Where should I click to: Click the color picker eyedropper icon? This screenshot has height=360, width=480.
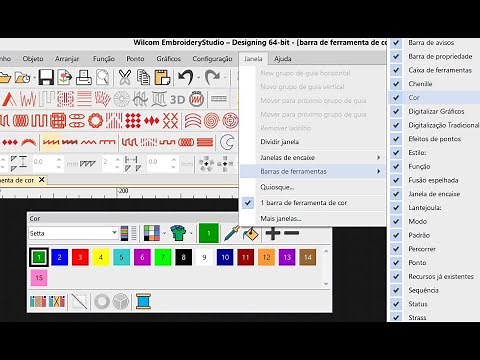(232, 233)
